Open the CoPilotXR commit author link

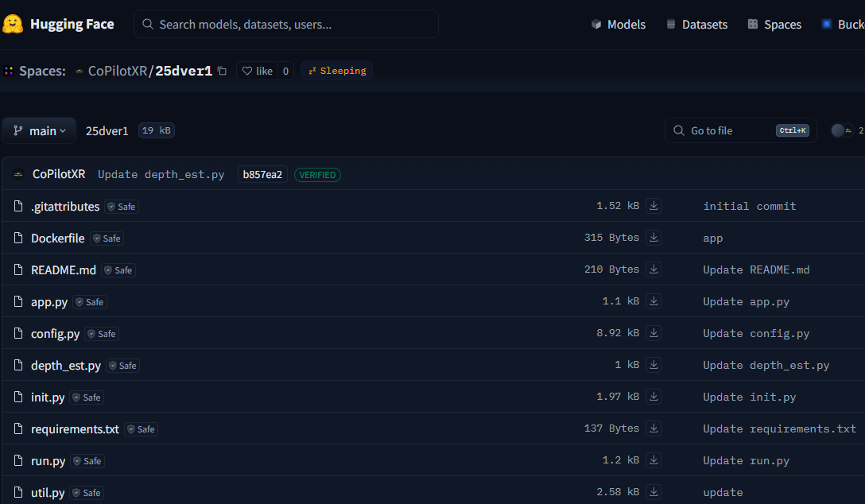[x=59, y=174]
